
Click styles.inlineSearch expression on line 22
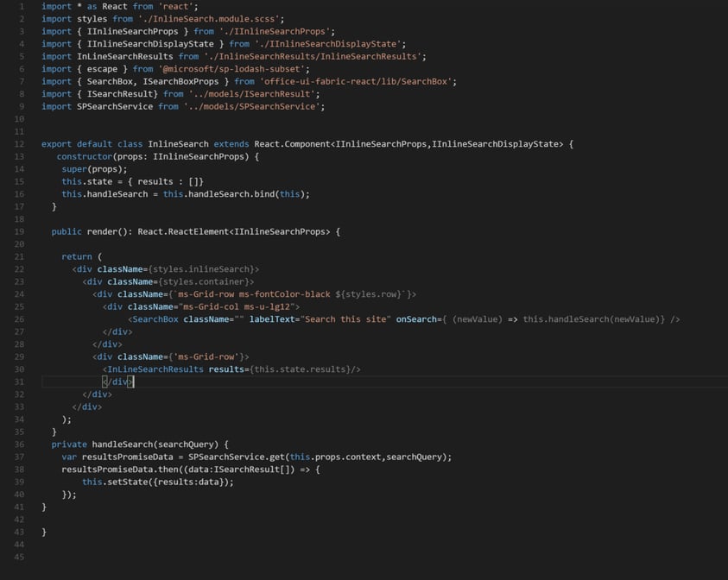coord(201,269)
